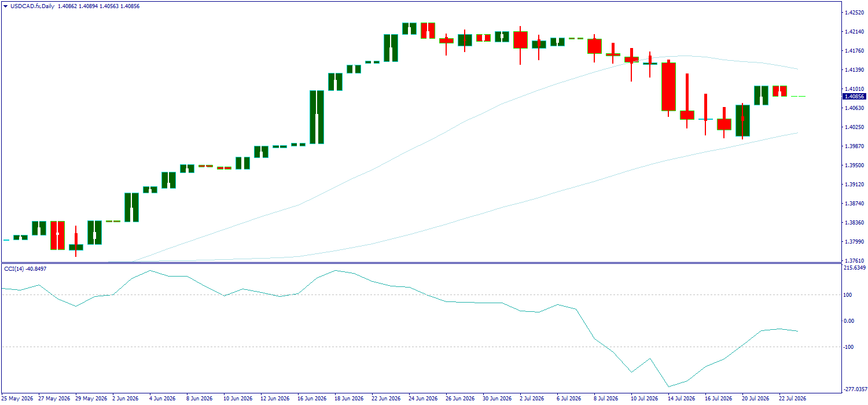Image resolution: width=868 pixels, height=405 pixels.
Task: Click the 1.41760 price axis label
Action: (x=855, y=51)
